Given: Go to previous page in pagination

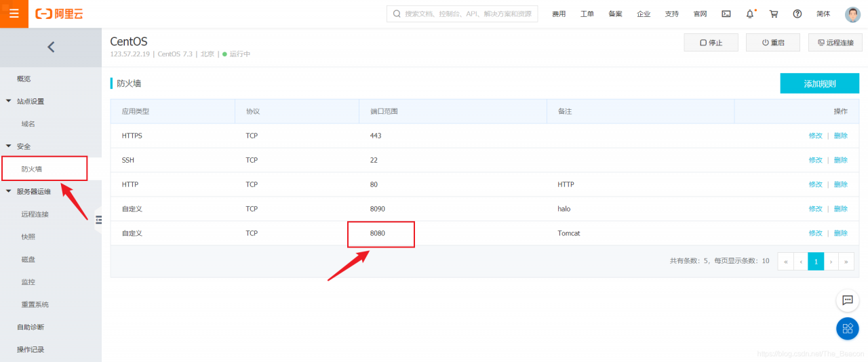Looking at the screenshot, I should pos(801,261).
